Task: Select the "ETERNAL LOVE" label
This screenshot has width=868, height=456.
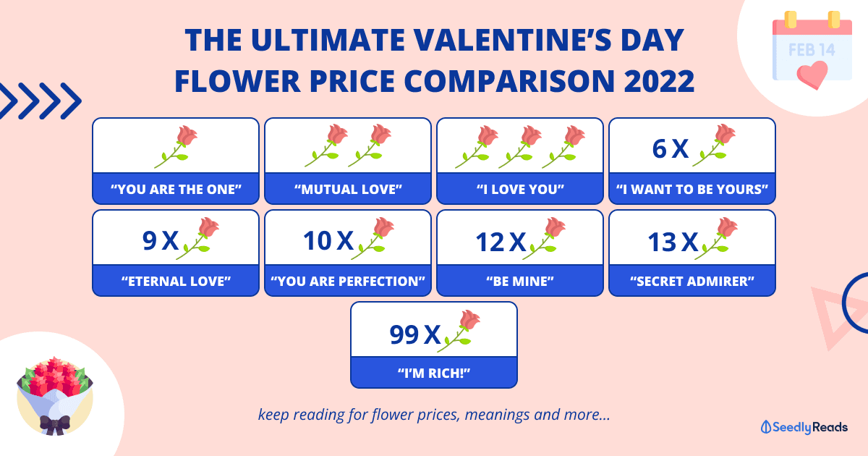Action: [x=176, y=282]
